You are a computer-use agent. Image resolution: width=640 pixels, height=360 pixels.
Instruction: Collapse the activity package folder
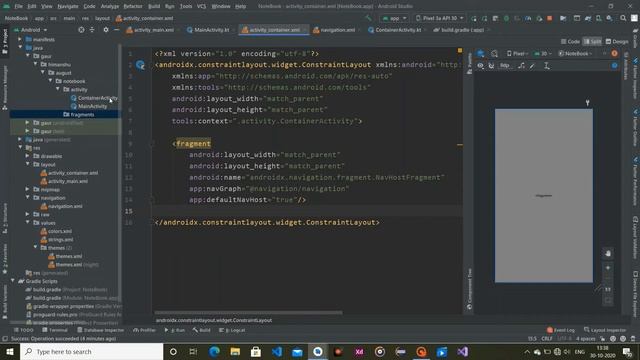(x=59, y=89)
